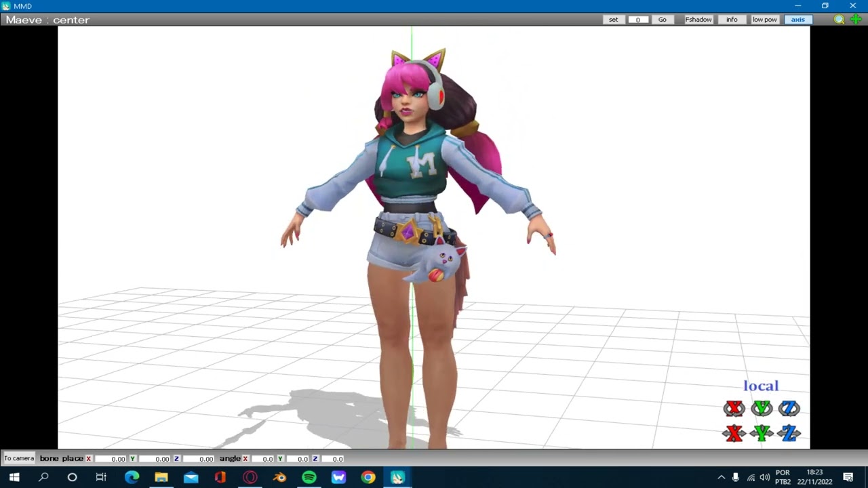Expand hidden system tray icons

(722, 478)
